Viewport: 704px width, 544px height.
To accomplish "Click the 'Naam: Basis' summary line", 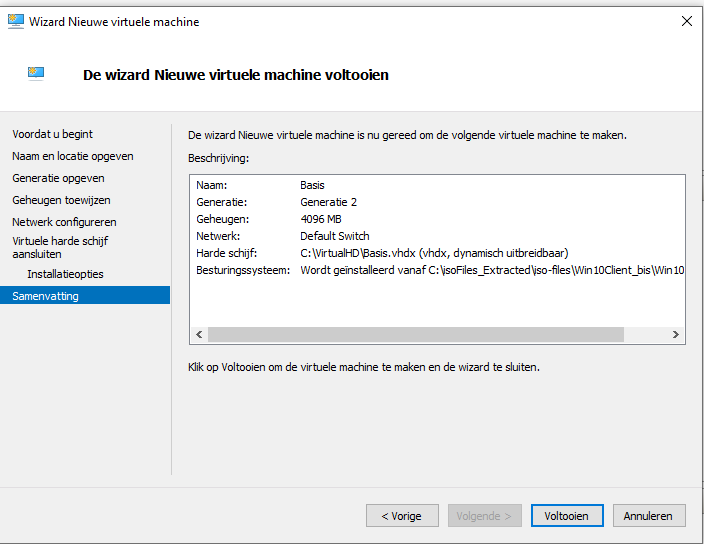I will coord(260,185).
